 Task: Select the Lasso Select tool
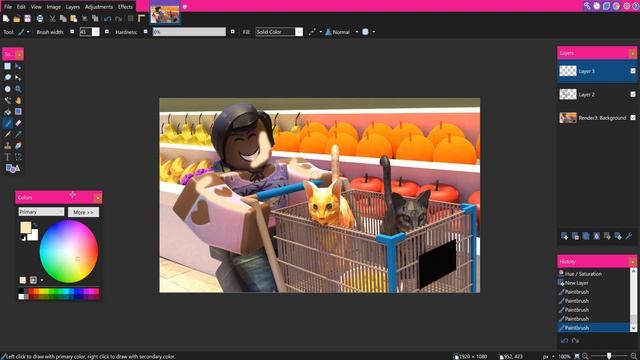(x=7, y=78)
